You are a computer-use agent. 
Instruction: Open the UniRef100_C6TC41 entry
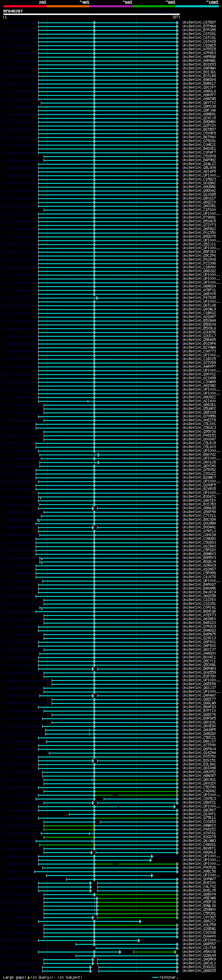click(199, 38)
